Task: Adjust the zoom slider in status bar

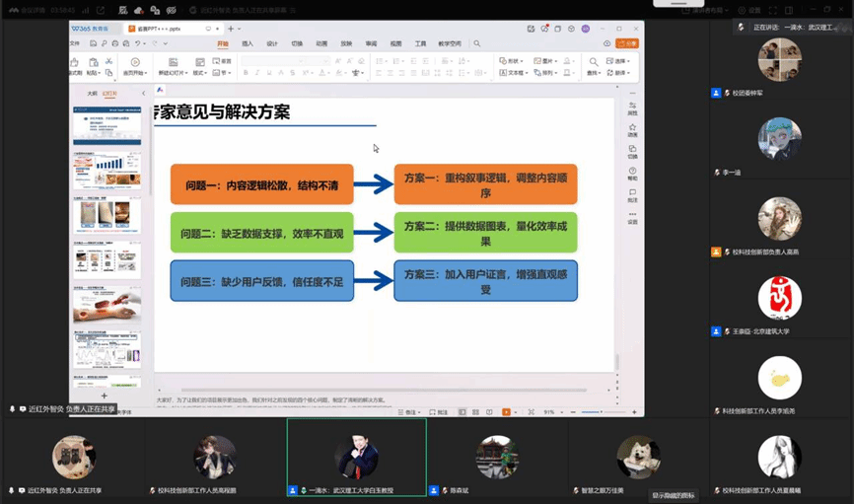Action: (602, 412)
